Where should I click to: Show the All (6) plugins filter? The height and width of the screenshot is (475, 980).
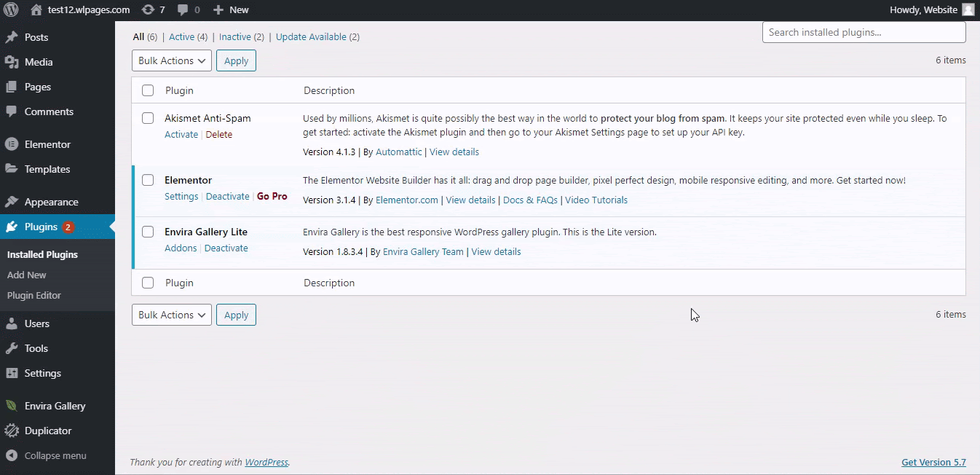coord(145,36)
